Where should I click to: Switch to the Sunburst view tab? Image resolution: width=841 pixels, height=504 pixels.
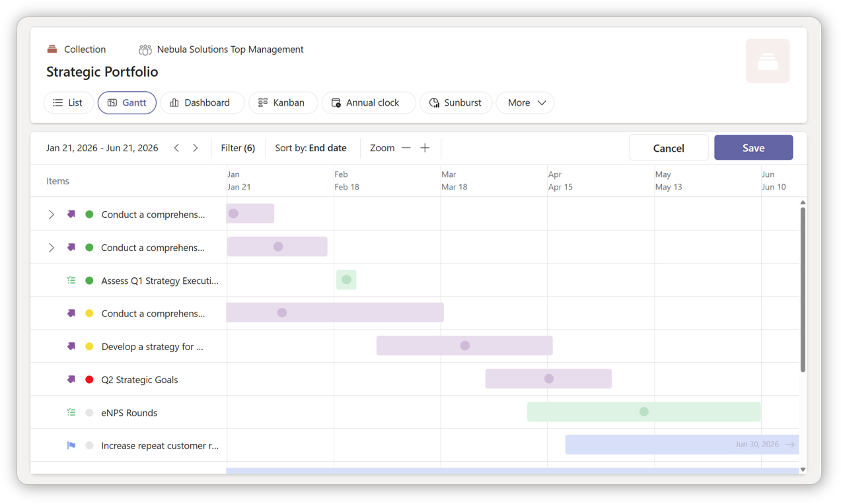point(455,102)
